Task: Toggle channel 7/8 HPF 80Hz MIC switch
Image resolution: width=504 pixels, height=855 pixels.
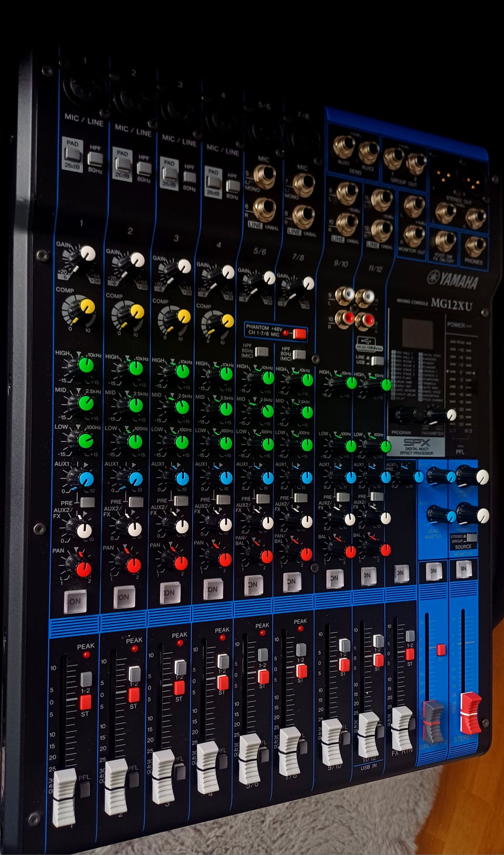Action: (x=299, y=354)
